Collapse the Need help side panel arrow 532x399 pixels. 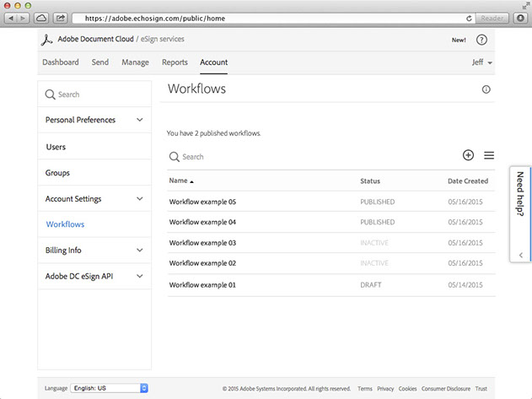520,255
